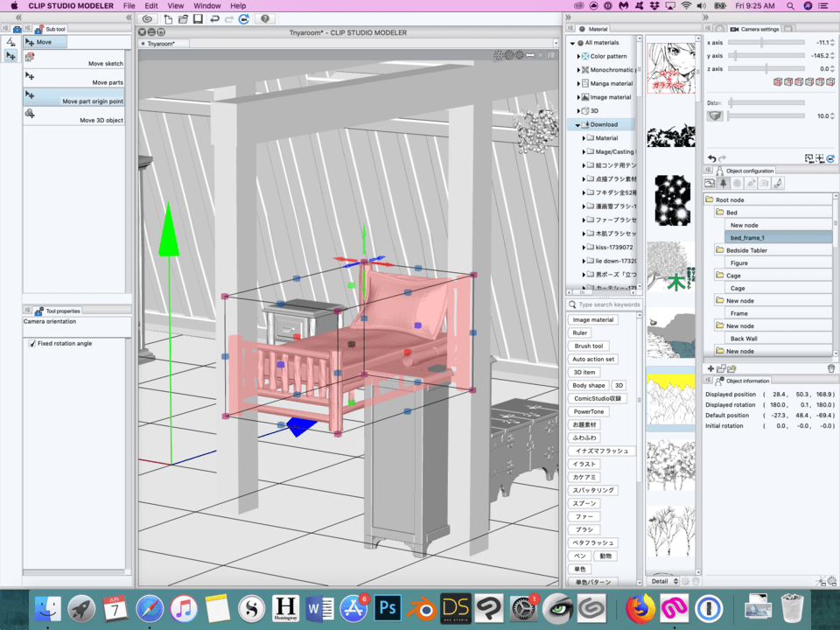Undo the last action in toolbar
The image size is (840, 630).
214,19
